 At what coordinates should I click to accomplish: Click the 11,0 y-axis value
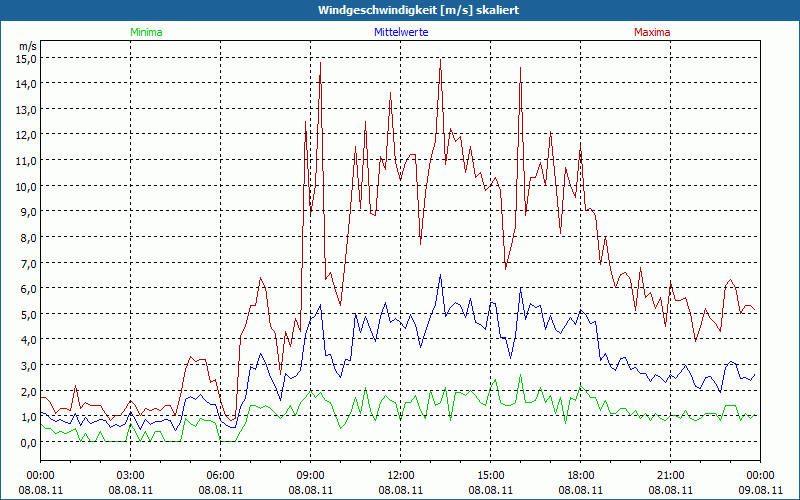pos(27,161)
